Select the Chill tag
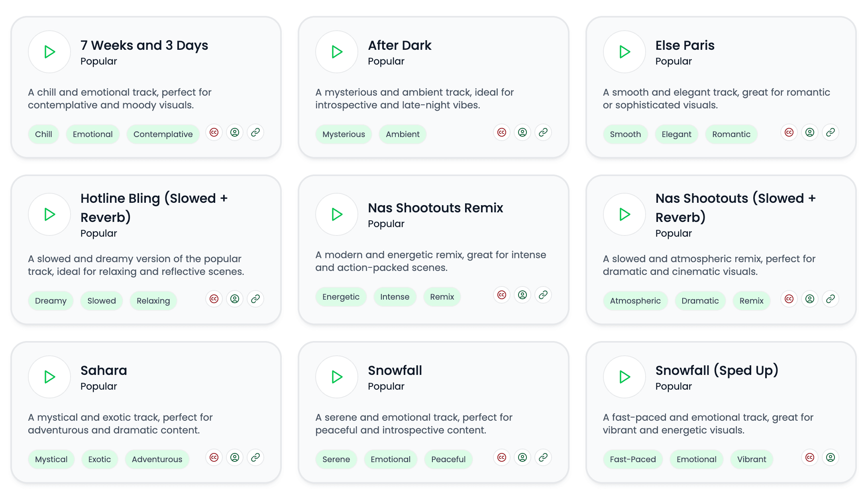The width and height of the screenshot is (868, 498). [x=43, y=134]
